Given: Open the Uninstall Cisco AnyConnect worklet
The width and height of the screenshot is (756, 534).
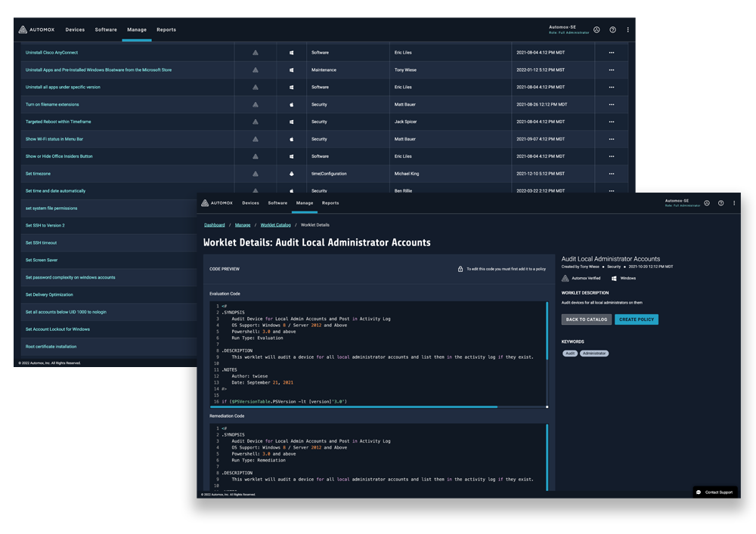Looking at the screenshot, I should (51, 52).
